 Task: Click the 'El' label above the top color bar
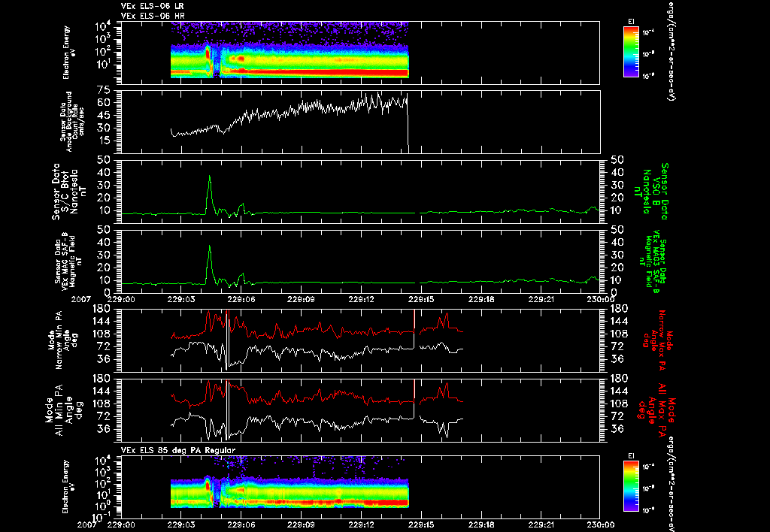631,22
